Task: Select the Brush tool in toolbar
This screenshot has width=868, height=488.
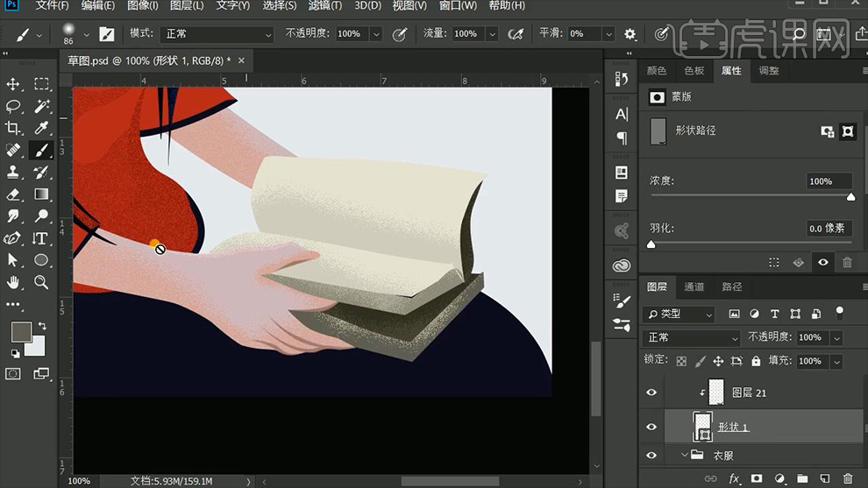Action: [41, 150]
